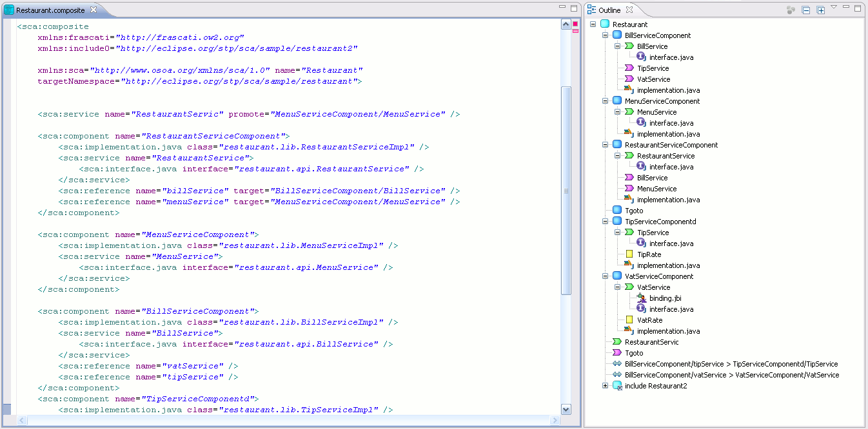Click the TipServiceComponentd component icon
Image resolution: width=868 pixels, height=429 pixels.
tap(617, 222)
